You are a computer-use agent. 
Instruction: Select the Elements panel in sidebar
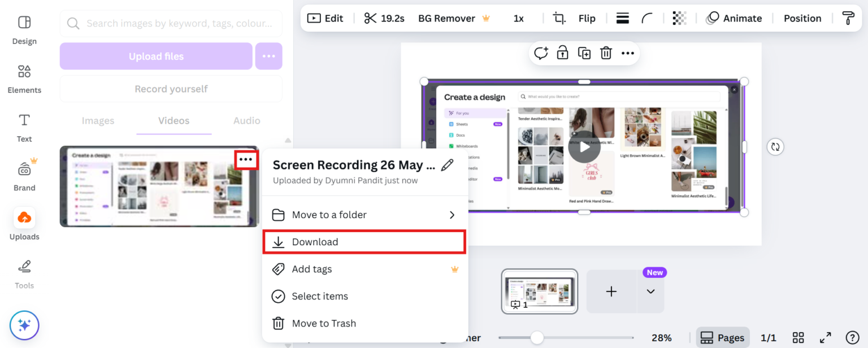[x=24, y=79]
